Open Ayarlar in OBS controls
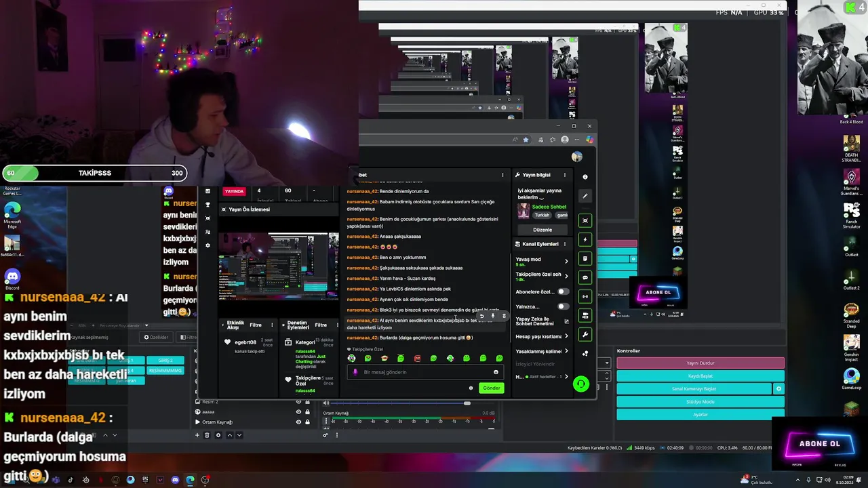868x488 pixels. point(701,414)
